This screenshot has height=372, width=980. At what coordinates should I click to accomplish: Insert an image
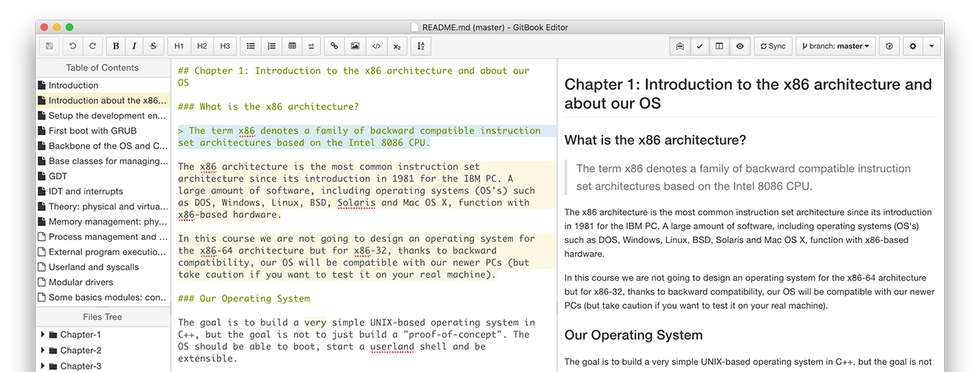pos(356,46)
